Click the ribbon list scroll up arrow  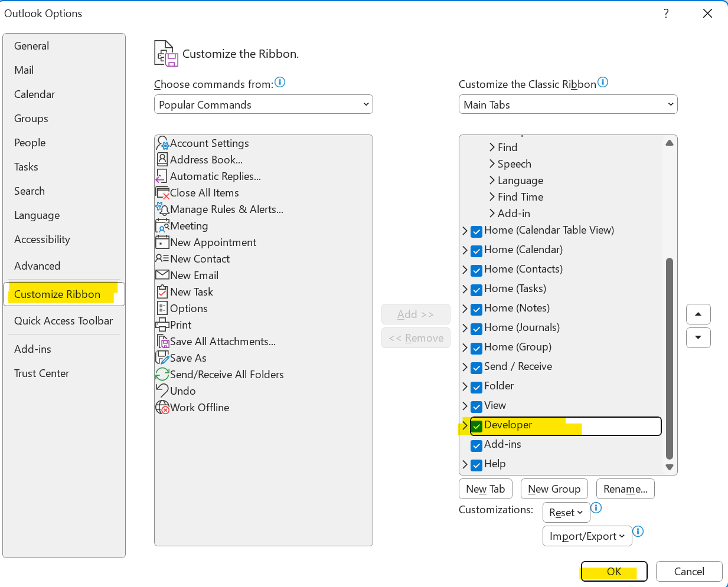(x=670, y=143)
